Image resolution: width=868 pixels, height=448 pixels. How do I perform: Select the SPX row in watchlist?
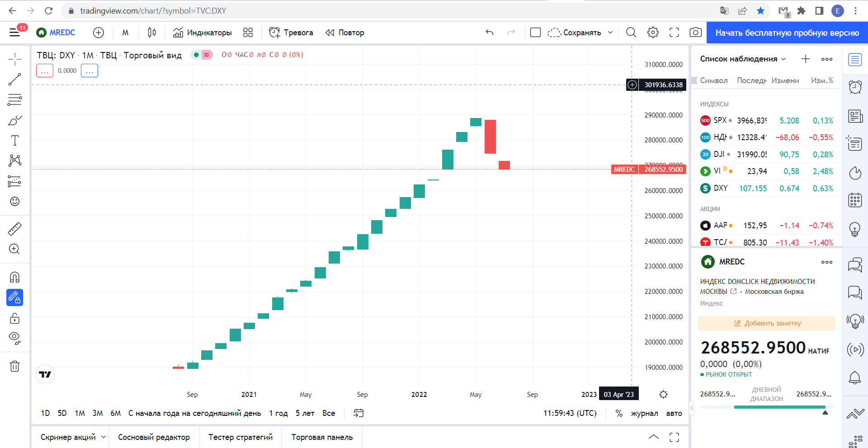[766, 121]
